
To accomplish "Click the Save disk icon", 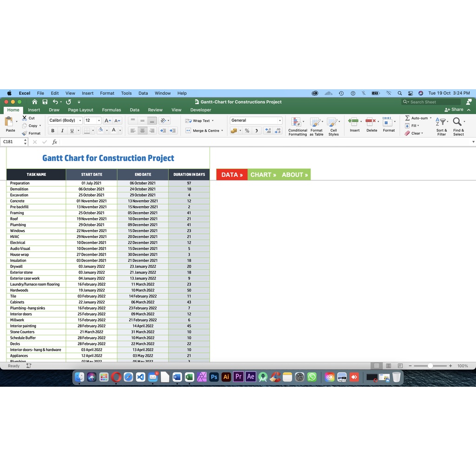I will (x=45, y=102).
